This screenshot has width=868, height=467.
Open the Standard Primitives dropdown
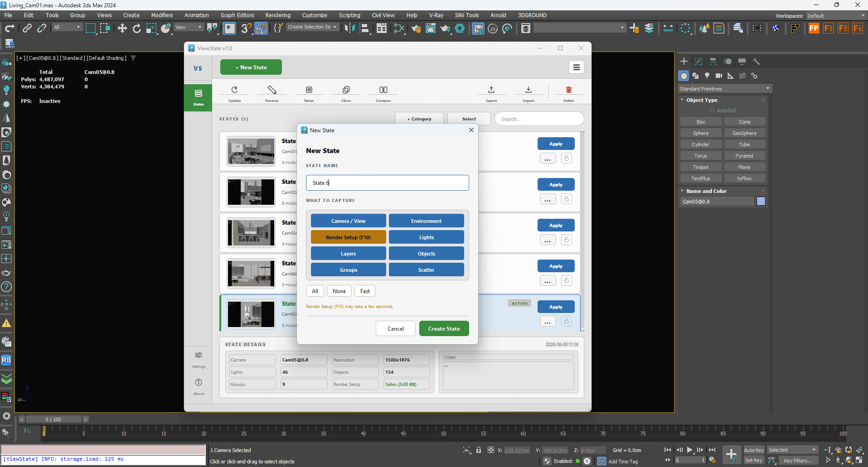click(724, 89)
